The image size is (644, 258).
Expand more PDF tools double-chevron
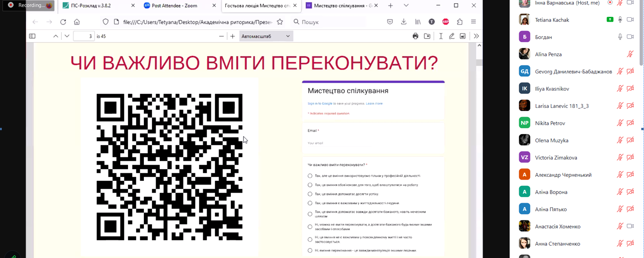click(x=476, y=36)
